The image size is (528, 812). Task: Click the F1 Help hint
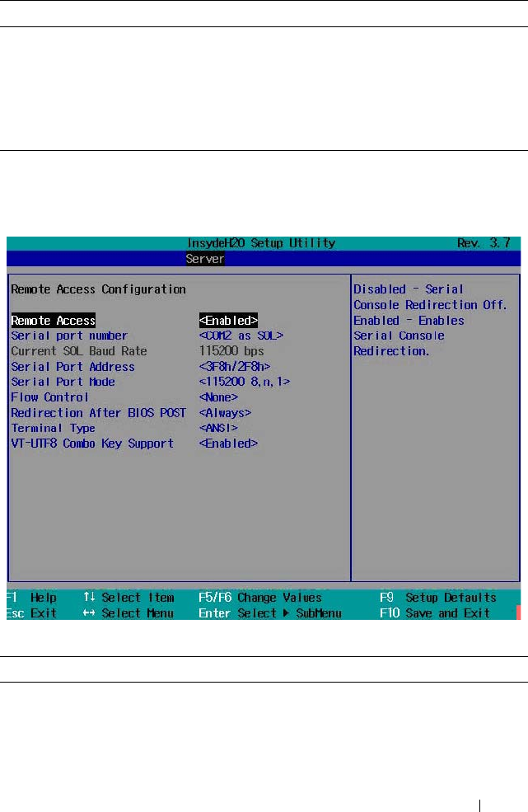click(x=31, y=598)
